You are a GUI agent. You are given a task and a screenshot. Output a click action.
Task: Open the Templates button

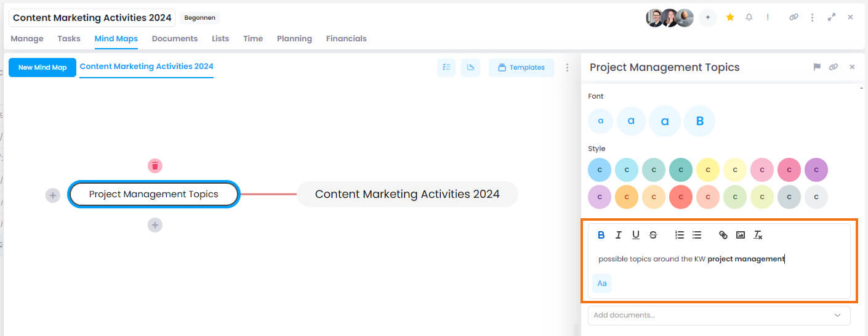521,67
